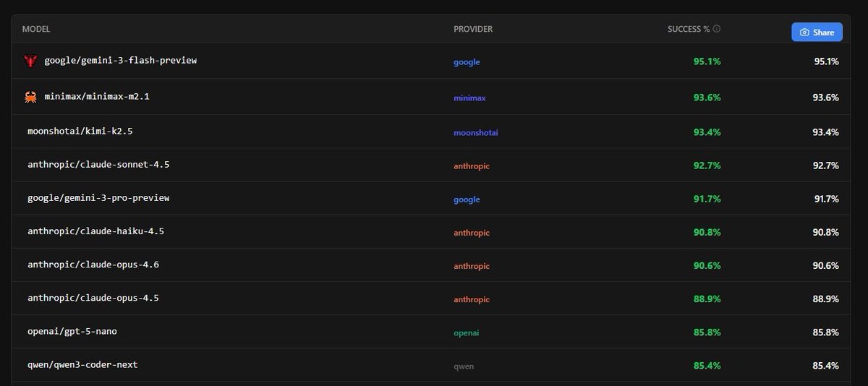Click the white 92.7% value in the last column
The image size is (868, 386).
pos(826,166)
